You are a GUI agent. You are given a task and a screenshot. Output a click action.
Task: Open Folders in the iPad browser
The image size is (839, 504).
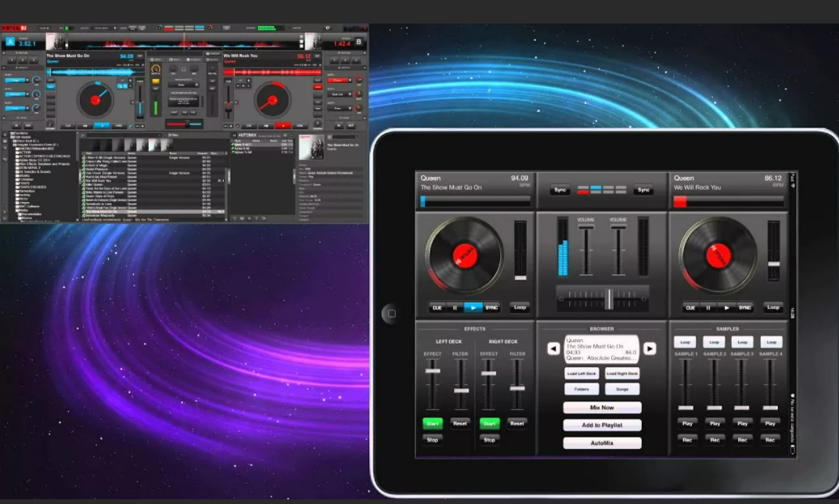coord(582,389)
